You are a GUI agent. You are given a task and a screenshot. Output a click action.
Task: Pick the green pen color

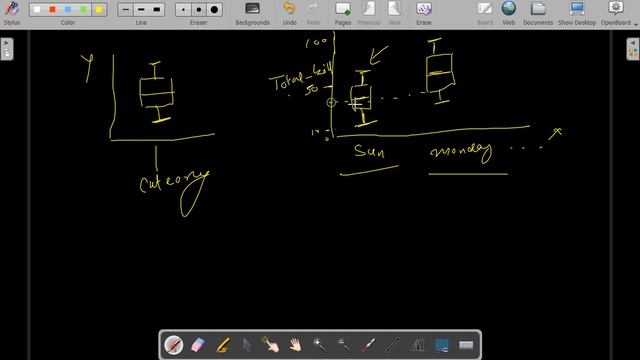[83, 9]
